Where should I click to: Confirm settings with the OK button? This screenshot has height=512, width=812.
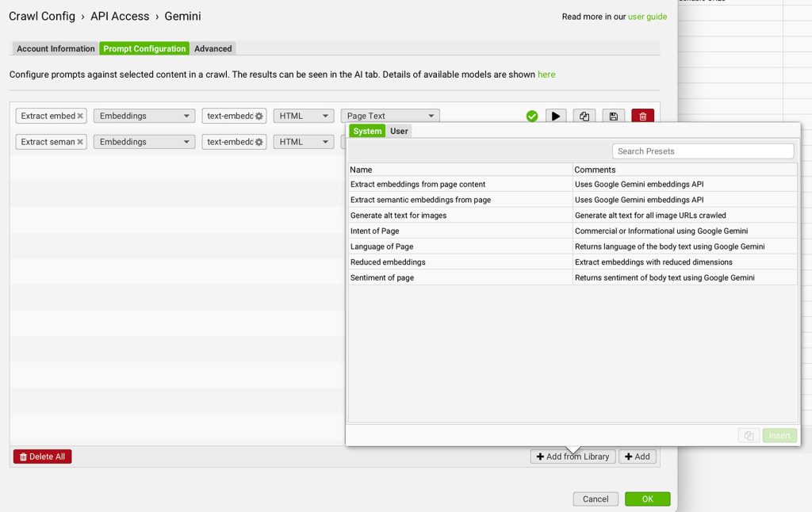[647, 499]
